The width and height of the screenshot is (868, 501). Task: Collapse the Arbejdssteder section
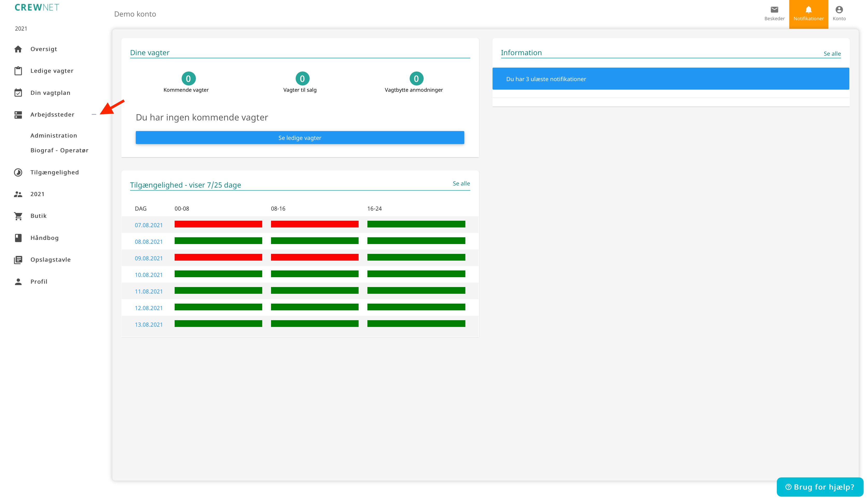(x=94, y=114)
